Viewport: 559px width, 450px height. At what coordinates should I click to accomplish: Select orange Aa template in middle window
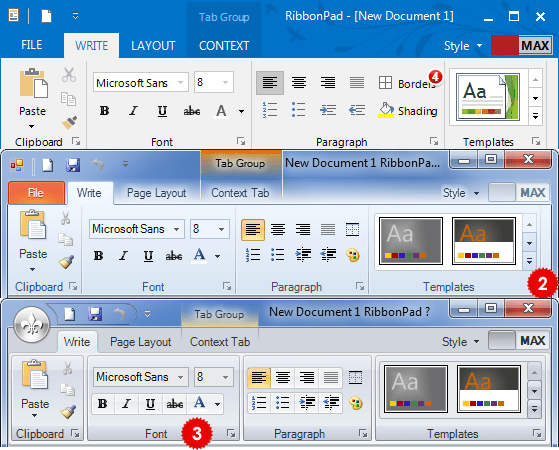(484, 241)
